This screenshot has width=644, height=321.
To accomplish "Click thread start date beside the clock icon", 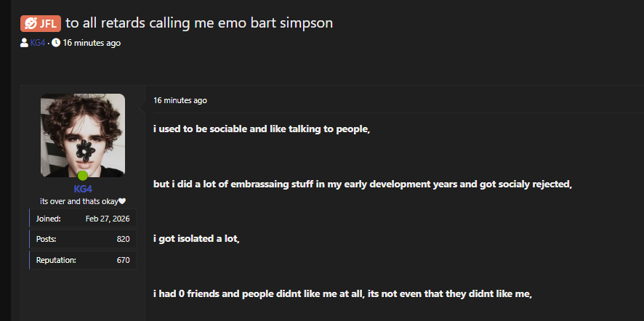I will point(92,43).
